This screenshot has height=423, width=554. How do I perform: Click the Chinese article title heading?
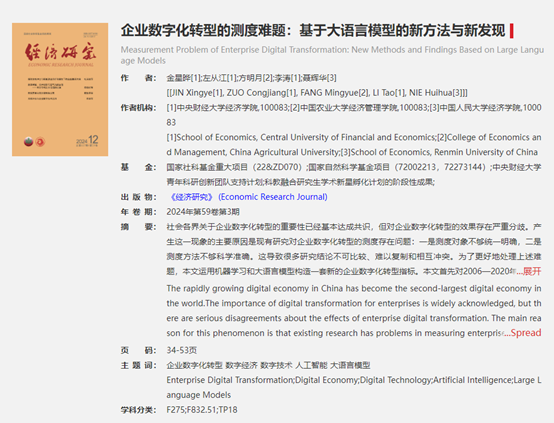pos(313,31)
